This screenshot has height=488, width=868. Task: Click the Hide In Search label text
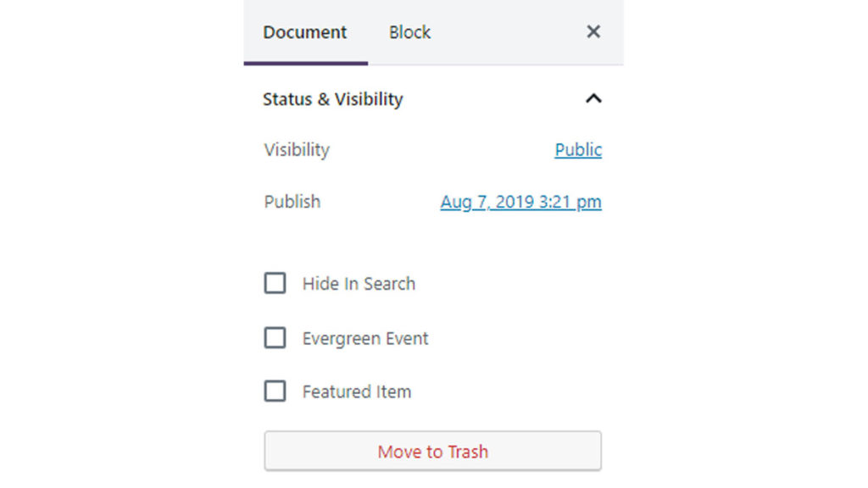(359, 284)
